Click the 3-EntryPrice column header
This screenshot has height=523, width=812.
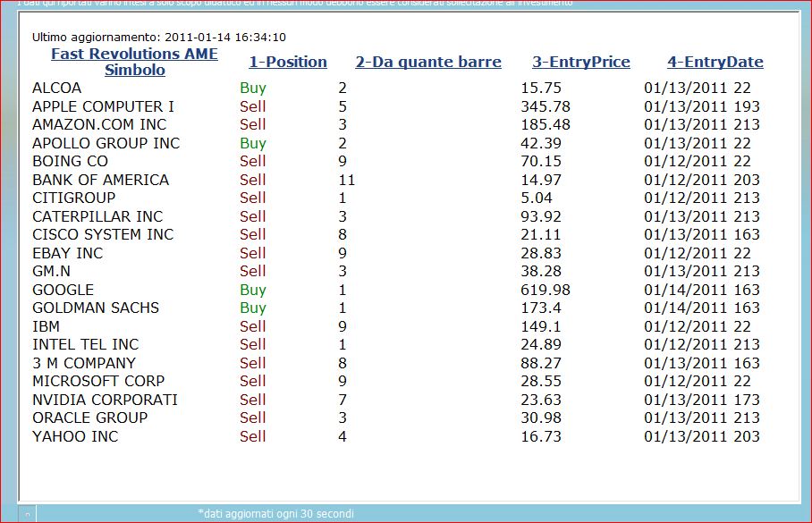(x=581, y=63)
